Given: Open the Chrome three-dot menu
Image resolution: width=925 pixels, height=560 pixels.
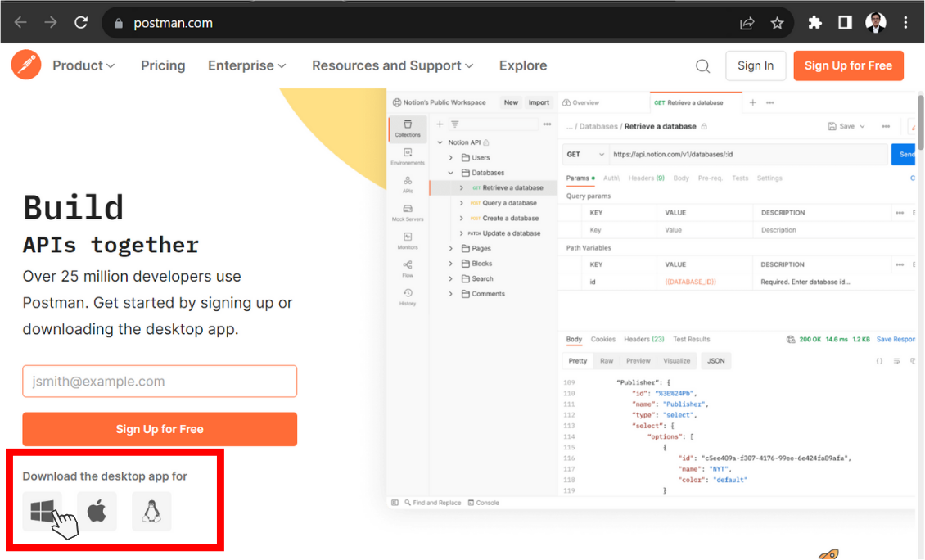Looking at the screenshot, I should (x=905, y=22).
